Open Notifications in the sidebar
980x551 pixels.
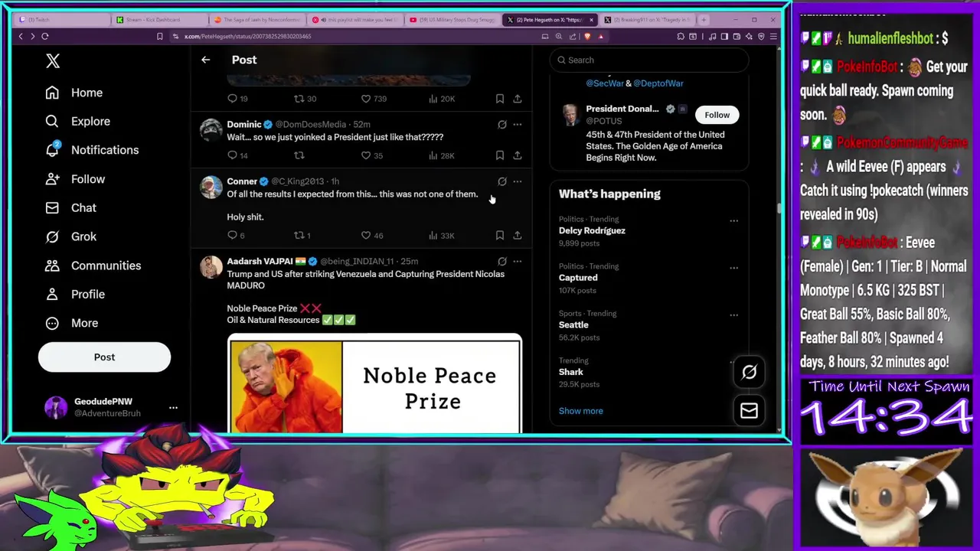tap(92, 150)
